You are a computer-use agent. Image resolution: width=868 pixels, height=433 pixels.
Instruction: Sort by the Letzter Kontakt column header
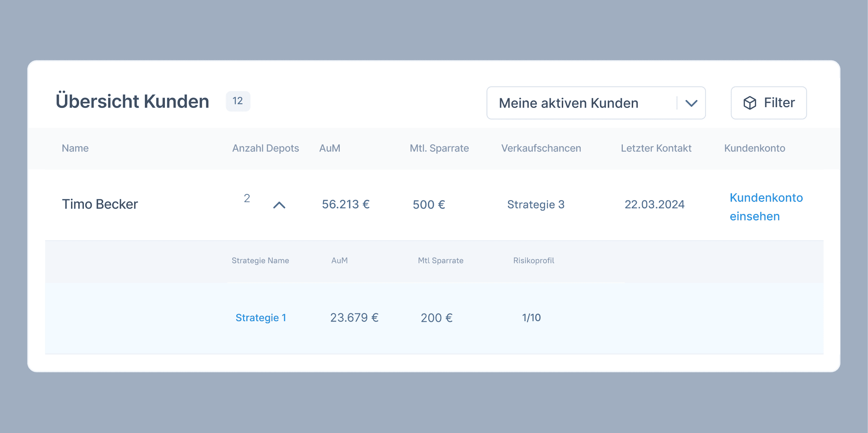656,148
